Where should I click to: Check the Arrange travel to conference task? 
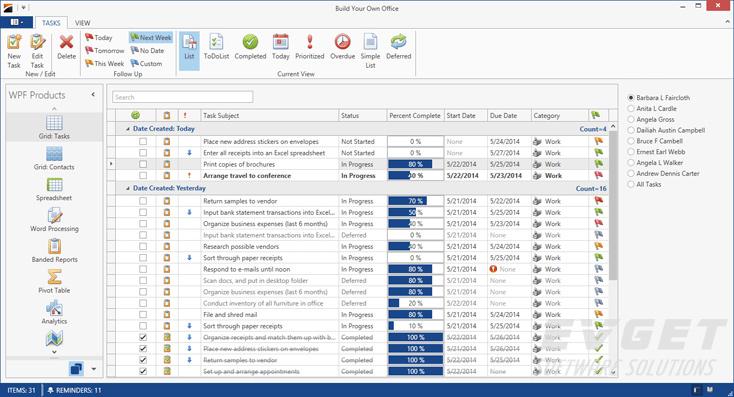point(143,176)
